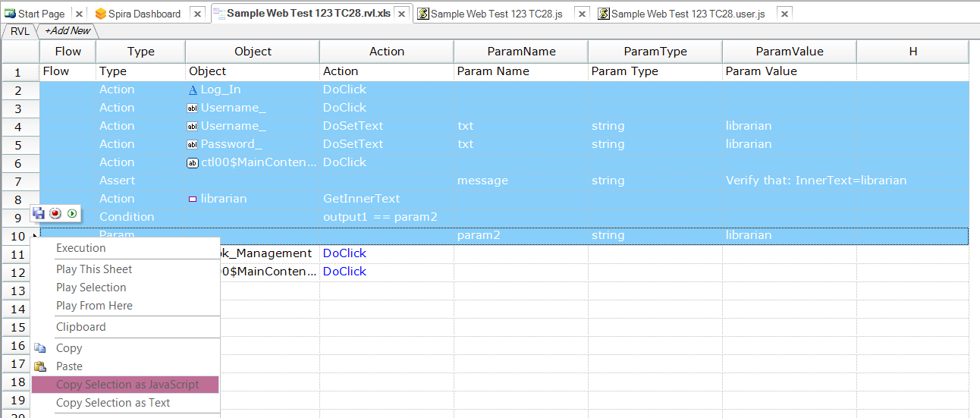Click the save icon in floating toolbar
This screenshot has height=418, width=980.
39,214
